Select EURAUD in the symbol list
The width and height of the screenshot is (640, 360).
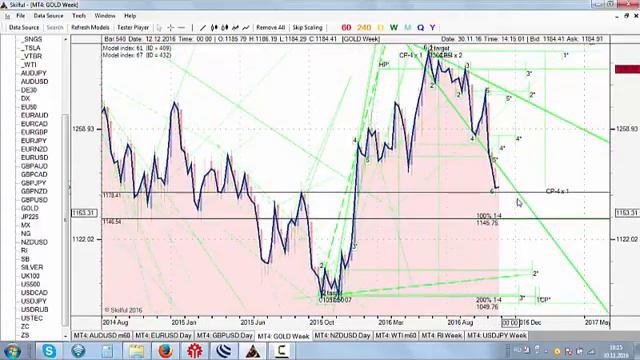tap(34, 116)
